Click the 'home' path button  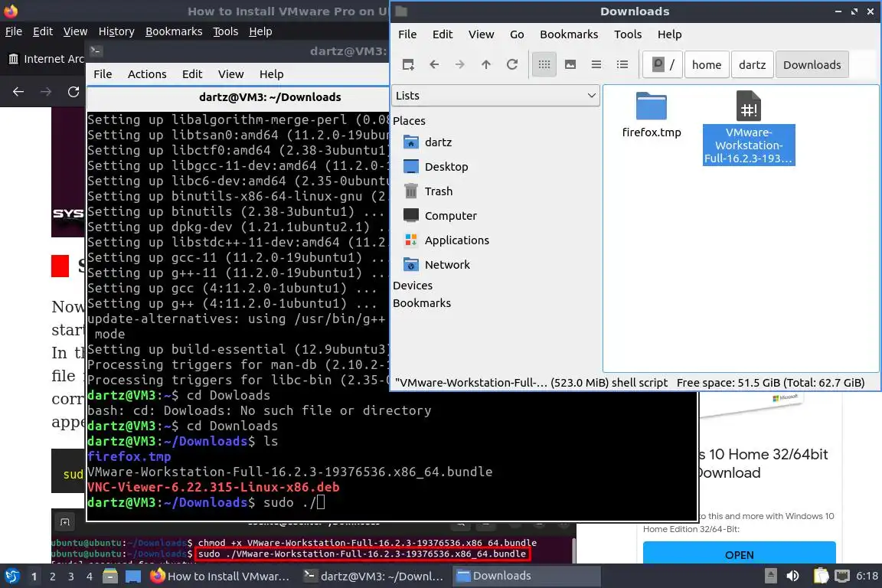click(x=707, y=65)
